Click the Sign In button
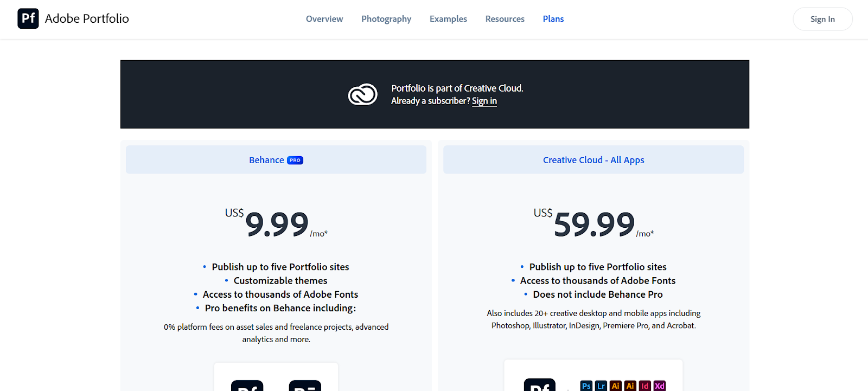 [822, 19]
